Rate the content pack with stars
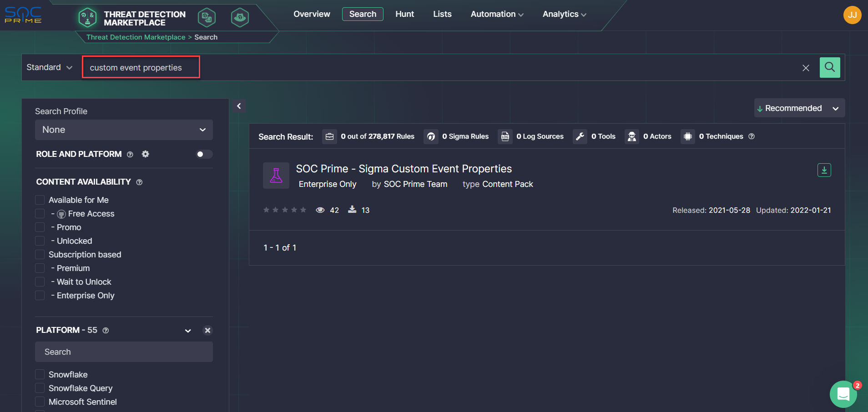 285,210
